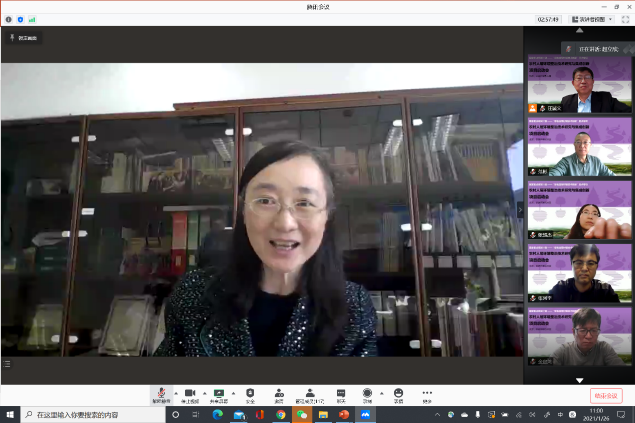Expand audio options arrow beside the microphone
Screen dimensions: 635x423
[x=173, y=392]
